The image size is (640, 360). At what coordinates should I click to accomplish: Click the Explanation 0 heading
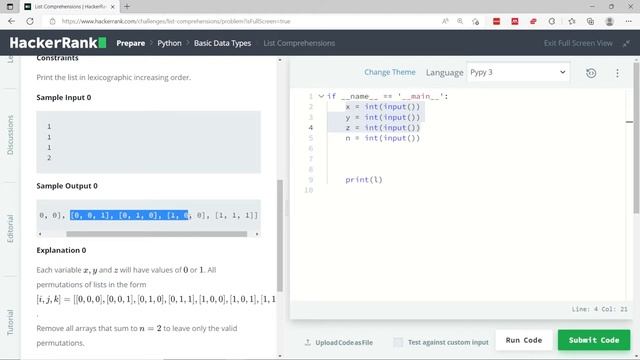61,250
